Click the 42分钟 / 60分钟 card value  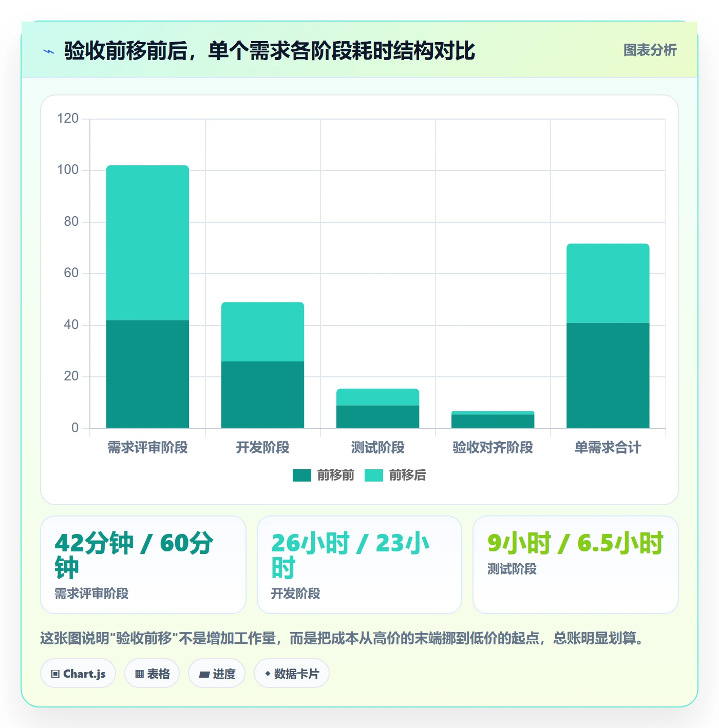point(134,555)
